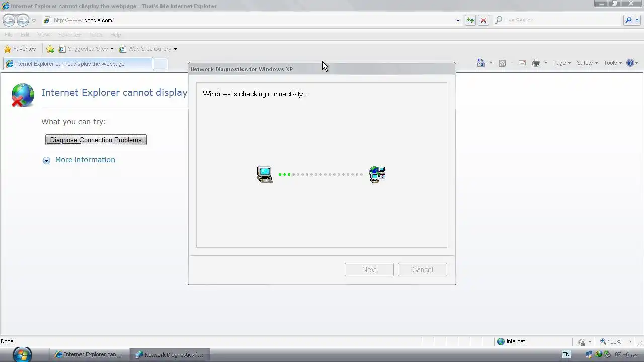644x362 pixels.
Task: Click the network connection tray icon
Action: [589, 354]
